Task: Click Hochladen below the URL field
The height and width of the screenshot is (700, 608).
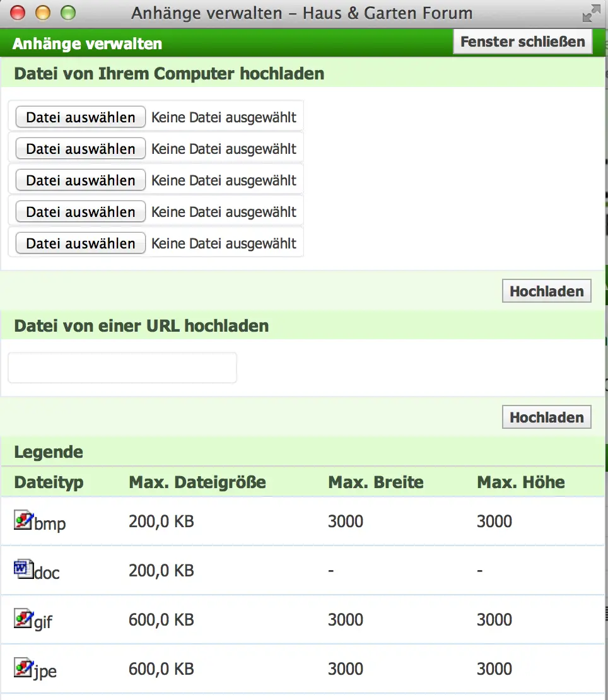Action: 546,417
